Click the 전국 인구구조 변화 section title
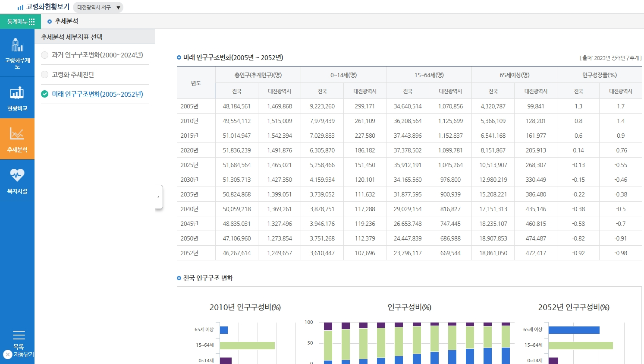644x364 pixels. [x=208, y=278]
